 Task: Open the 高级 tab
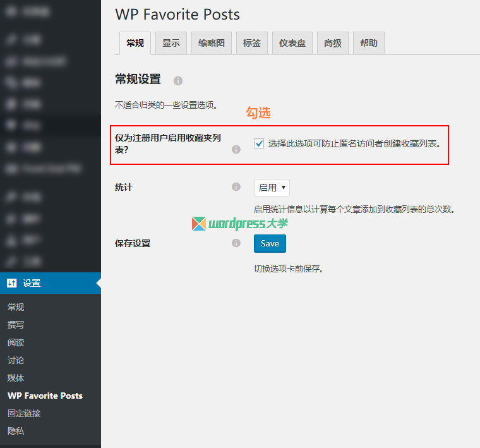pos(333,43)
